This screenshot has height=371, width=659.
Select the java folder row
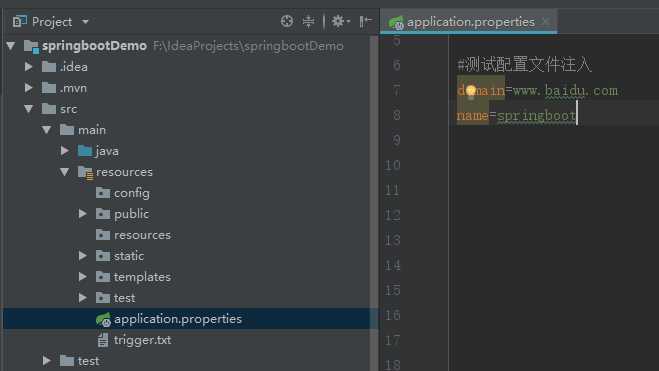[187, 151]
